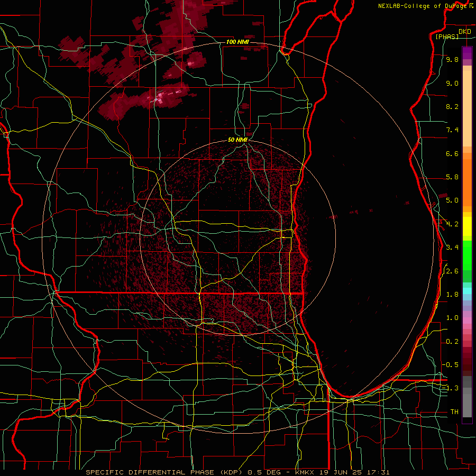Click the 7.4 scale value
This screenshot has width=476, height=476.
coord(452,130)
